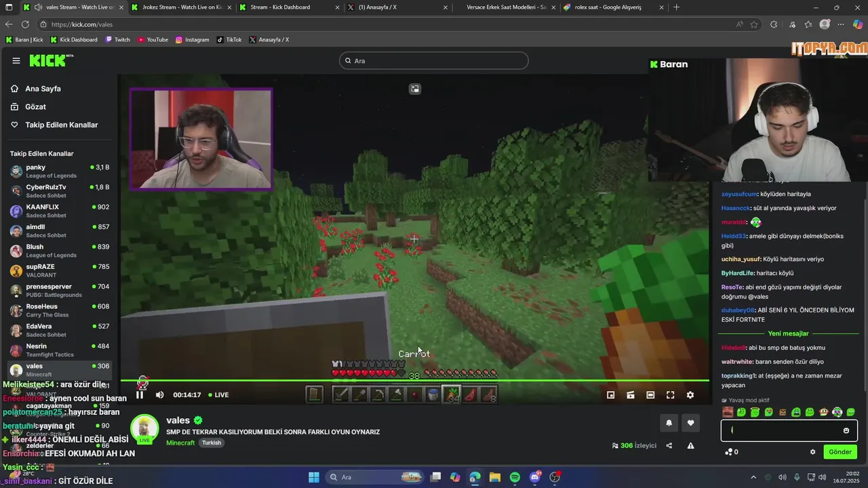Open RoseHeus channel in sidebar
The height and width of the screenshot is (488, 868).
point(60,310)
